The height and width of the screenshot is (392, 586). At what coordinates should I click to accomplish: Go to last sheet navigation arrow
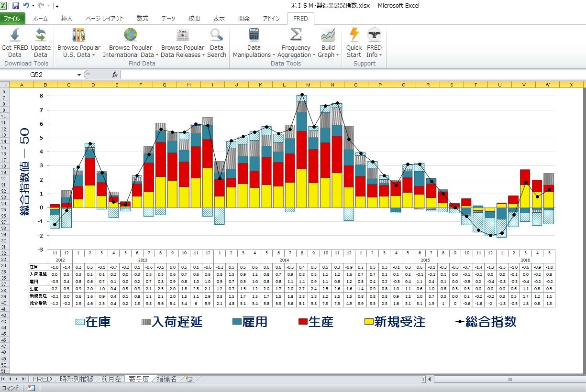pos(24,379)
